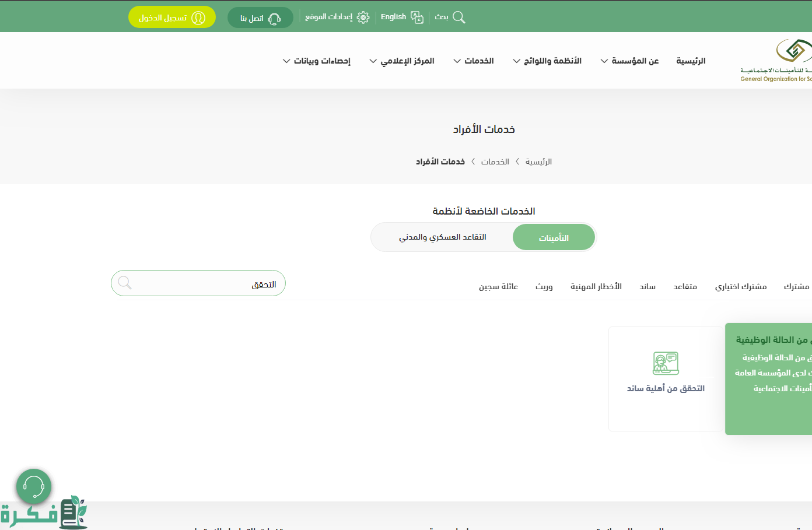Select the عائلة سجين tab
Image resolution: width=812 pixels, height=530 pixels.
tap(498, 286)
